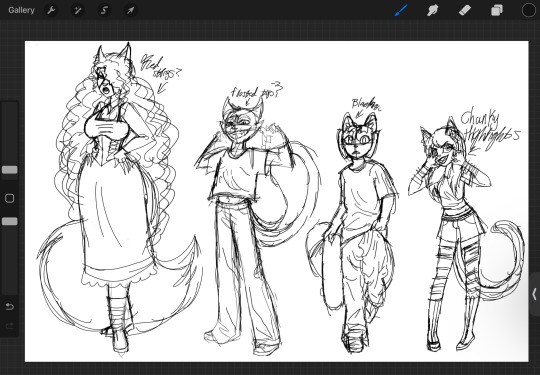The width and height of the screenshot is (540, 375).
Task: Activate the Selection S-ribbon tool
Action: tap(104, 10)
